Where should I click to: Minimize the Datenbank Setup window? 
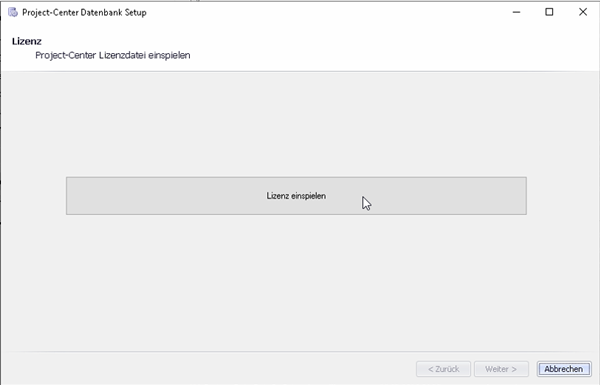point(516,12)
